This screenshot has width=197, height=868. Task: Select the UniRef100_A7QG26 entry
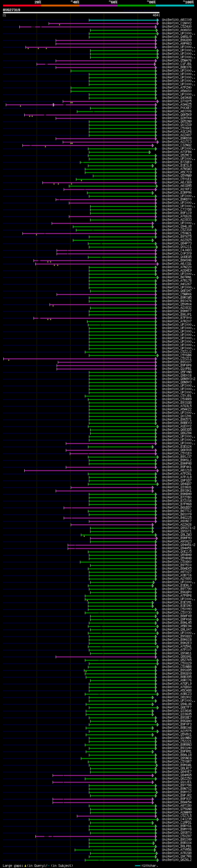tap(176, 217)
